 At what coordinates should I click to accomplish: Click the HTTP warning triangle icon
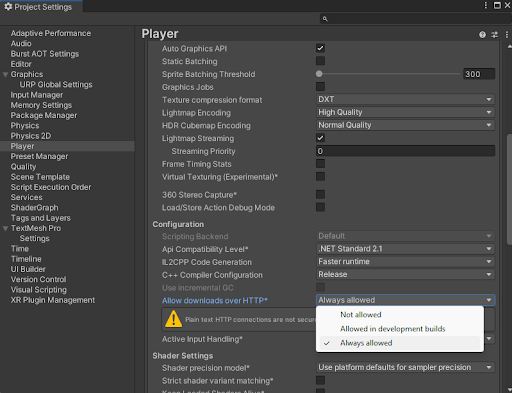[x=173, y=319]
